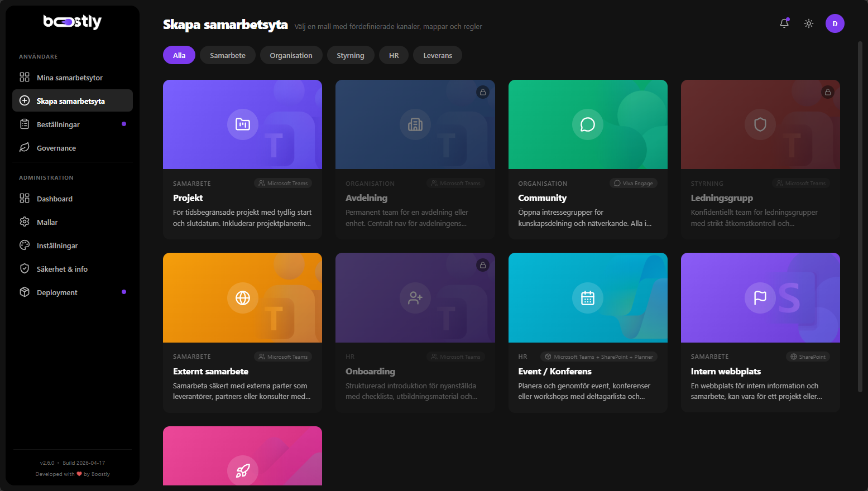This screenshot has height=491, width=868.
Task: Click the Deployment cube icon
Action: click(x=25, y=292)
